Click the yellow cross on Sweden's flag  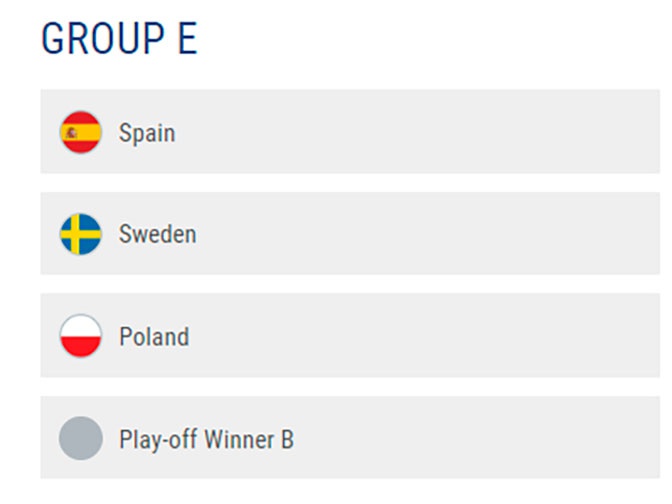coord(75,234)
